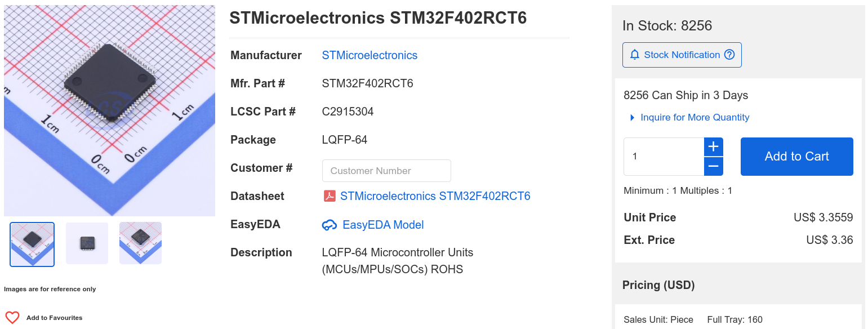The height and width of the screenshot is (329, 868).
Task: Click the PDF datasheet icon
Action: [x=330, y=196]
